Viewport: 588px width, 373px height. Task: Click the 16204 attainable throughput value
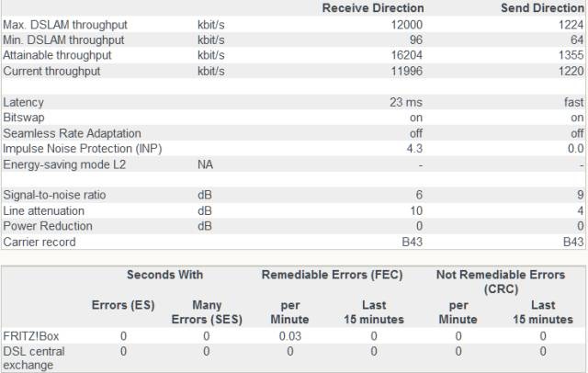[x=406, y=55]
